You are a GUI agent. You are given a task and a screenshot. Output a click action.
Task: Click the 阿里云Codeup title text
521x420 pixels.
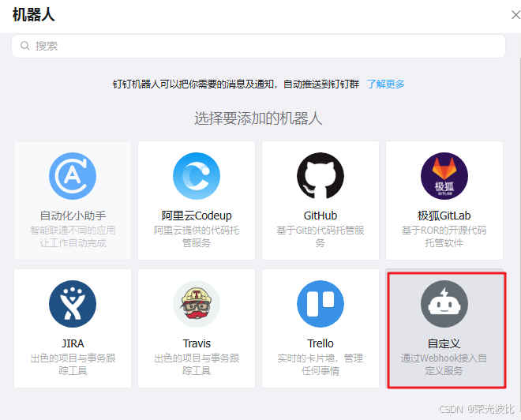click(197, 216)
